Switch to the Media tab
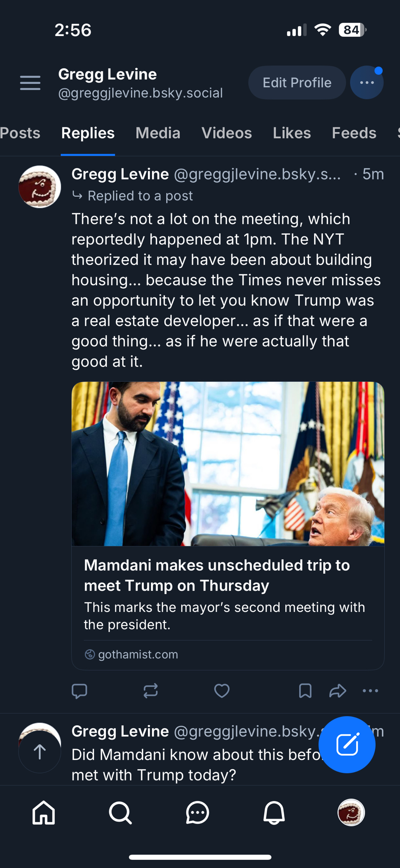400x868 pixels. 158,133
